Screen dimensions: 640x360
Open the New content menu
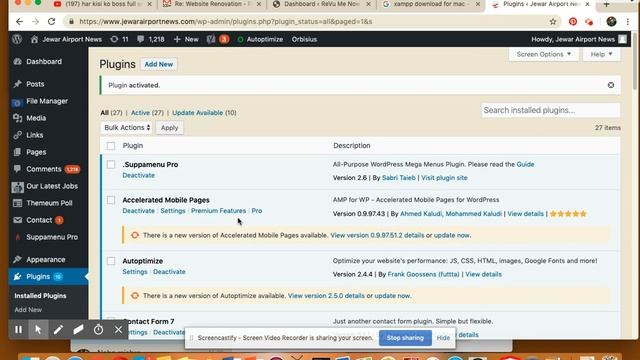pos(186,39)
